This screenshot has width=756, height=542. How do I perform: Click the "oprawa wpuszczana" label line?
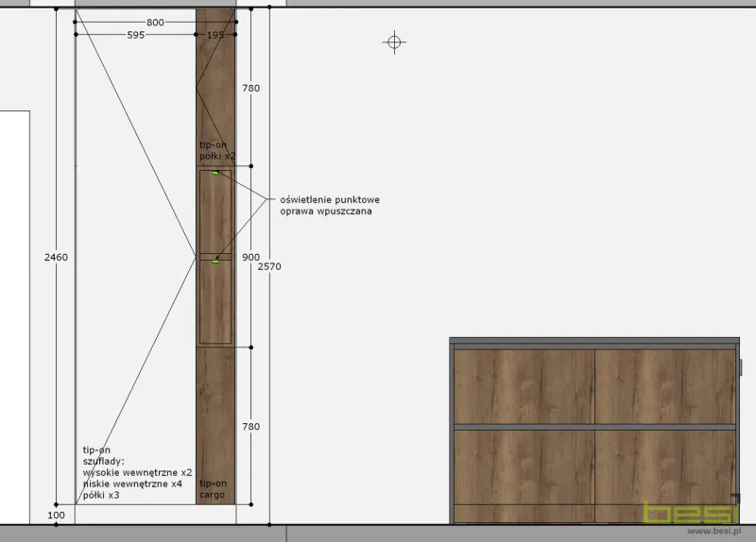326,211
